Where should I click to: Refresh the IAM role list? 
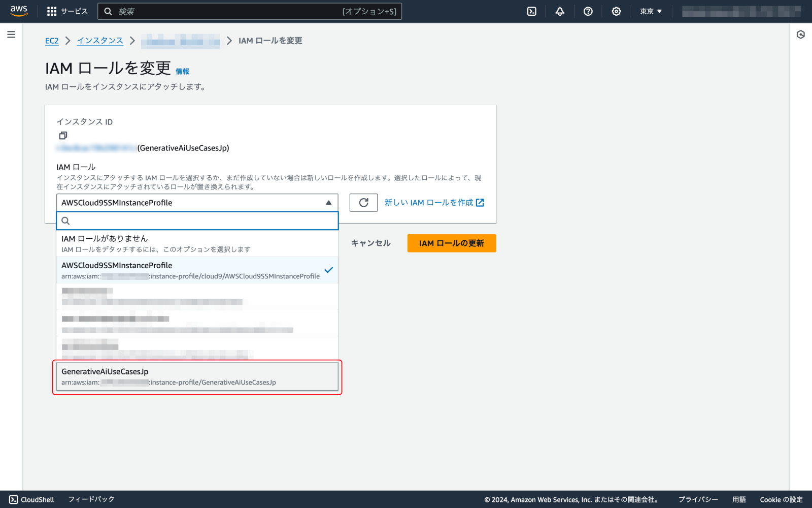[x=363, y=202]
